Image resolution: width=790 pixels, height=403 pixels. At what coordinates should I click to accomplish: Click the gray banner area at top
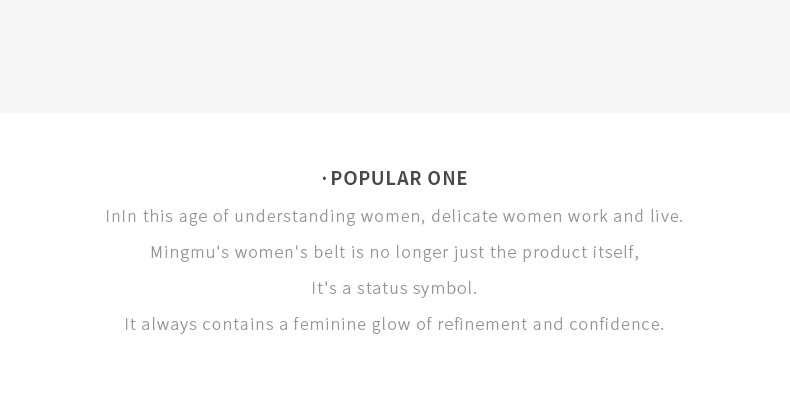point(395,56)
